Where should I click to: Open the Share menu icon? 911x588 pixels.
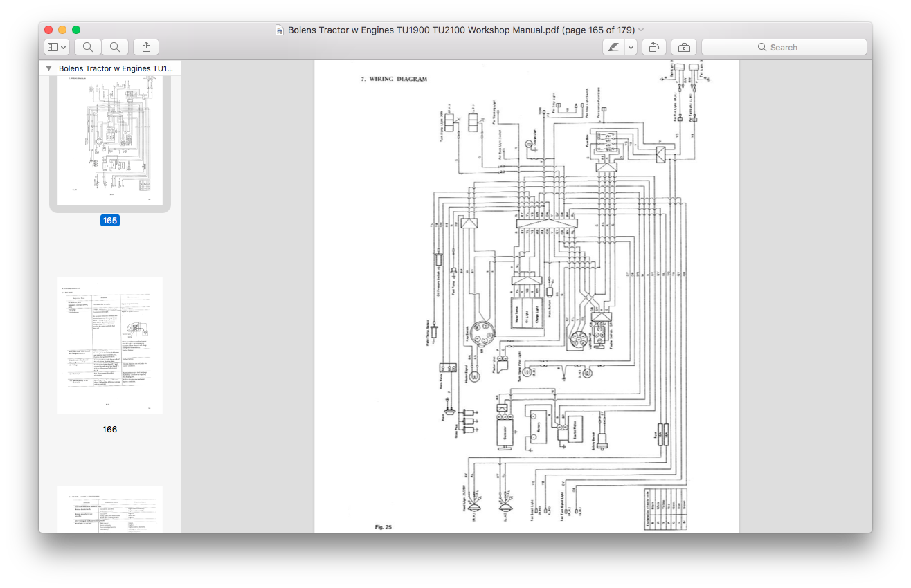[146, 47]
